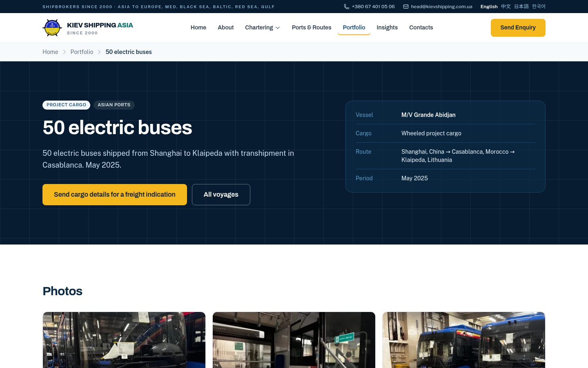Click the Send Enquiry button
The height and width of the screenshot is (368, 588).
coord(518,28)
